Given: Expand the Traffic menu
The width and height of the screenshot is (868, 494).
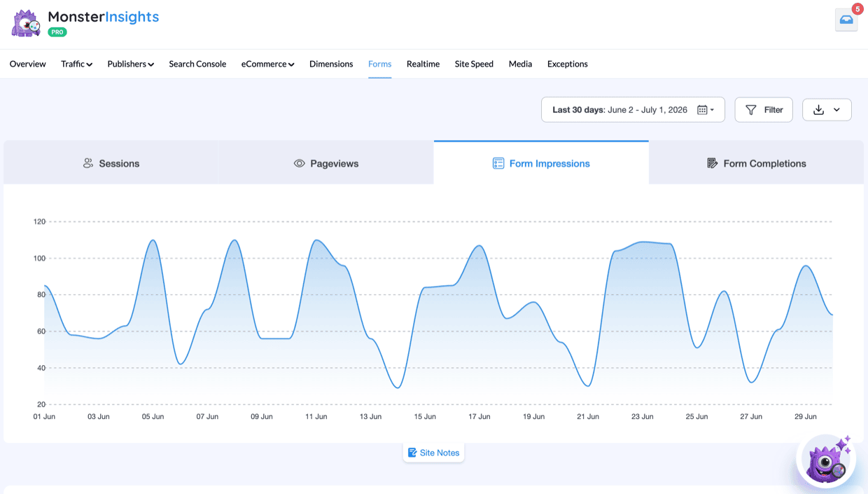Looking at the screenshot, I should click(76, 64).
